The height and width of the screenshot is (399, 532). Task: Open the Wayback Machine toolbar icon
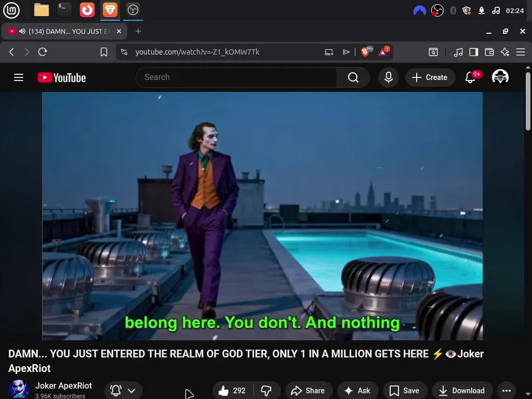point(433,52)
